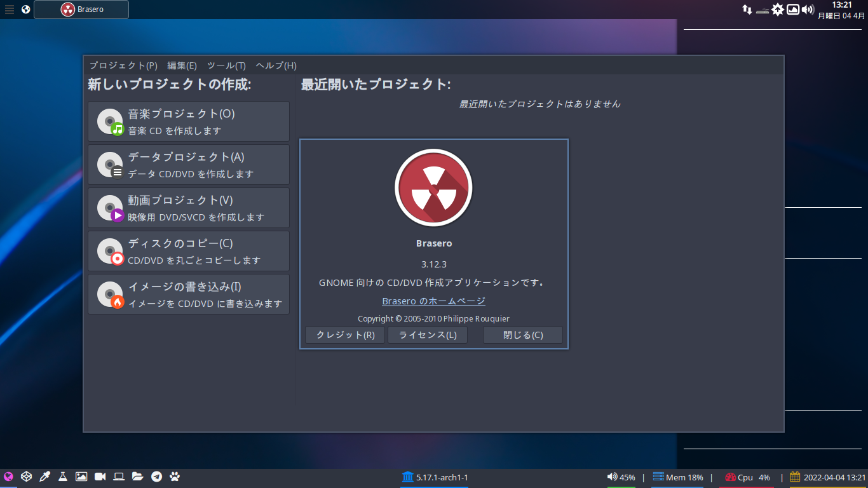Open the hamburger panel menu at top-left
This screenshot has height=488, width=868.
click(x=10, y=10)
